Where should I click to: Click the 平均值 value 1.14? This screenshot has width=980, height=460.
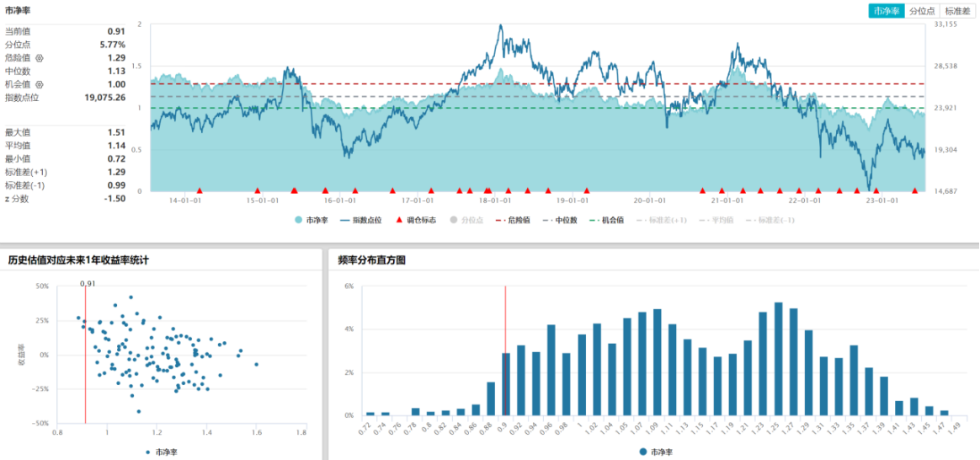tap(117, 146)
